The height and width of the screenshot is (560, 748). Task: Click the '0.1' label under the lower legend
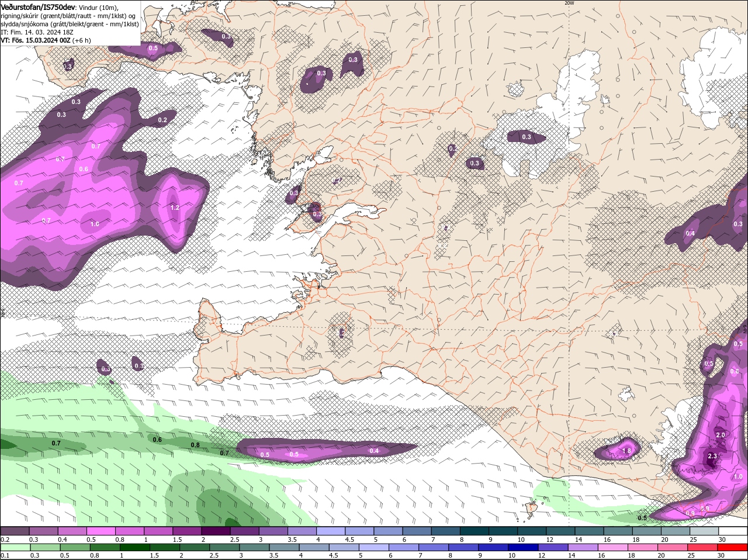click(5, 555)
